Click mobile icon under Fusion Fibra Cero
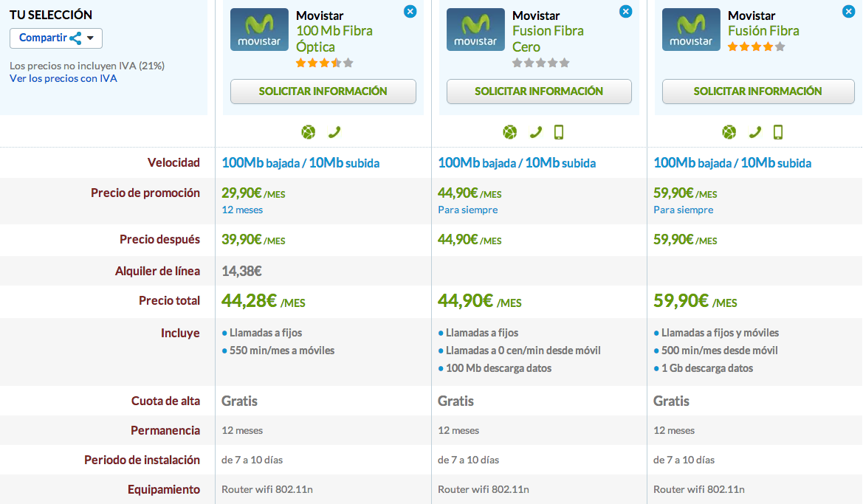This screenshot has width=863, height=504. [559, 132]
